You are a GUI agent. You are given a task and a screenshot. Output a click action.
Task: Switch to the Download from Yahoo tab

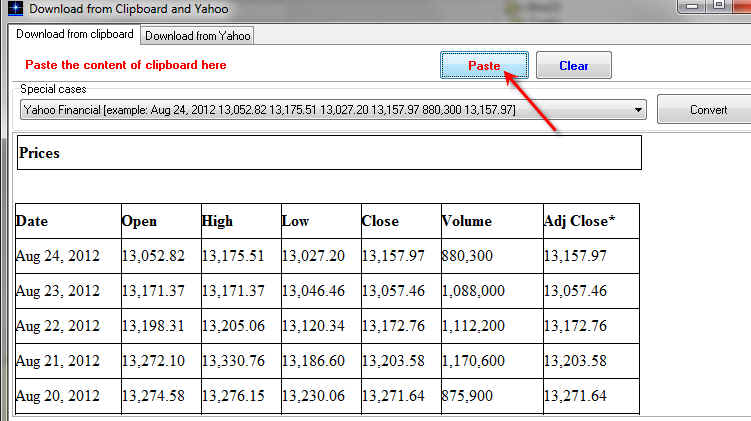[x=197, y=36]
